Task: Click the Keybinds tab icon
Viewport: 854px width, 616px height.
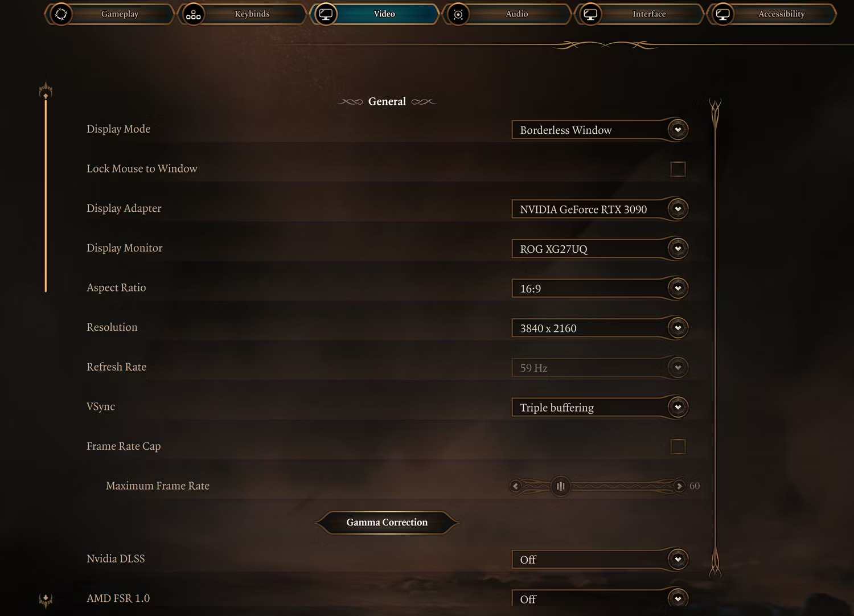Action: point(194,14)
